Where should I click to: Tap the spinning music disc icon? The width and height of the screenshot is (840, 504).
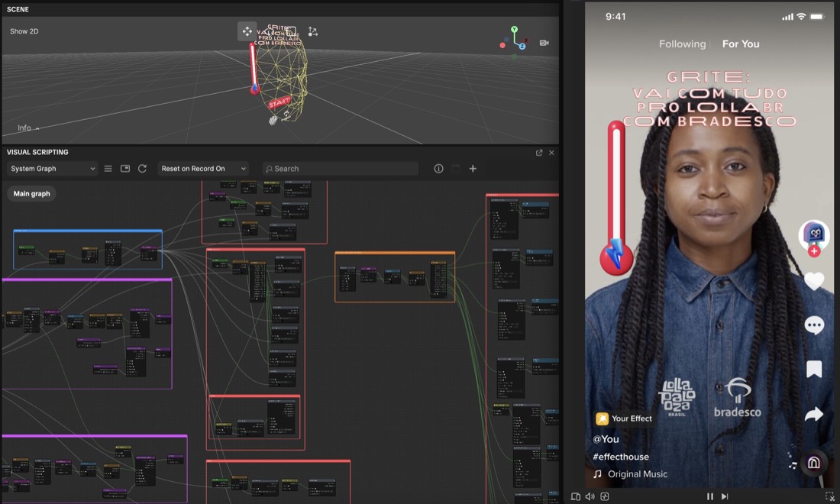pyautogui.click(x=814, y=462)
